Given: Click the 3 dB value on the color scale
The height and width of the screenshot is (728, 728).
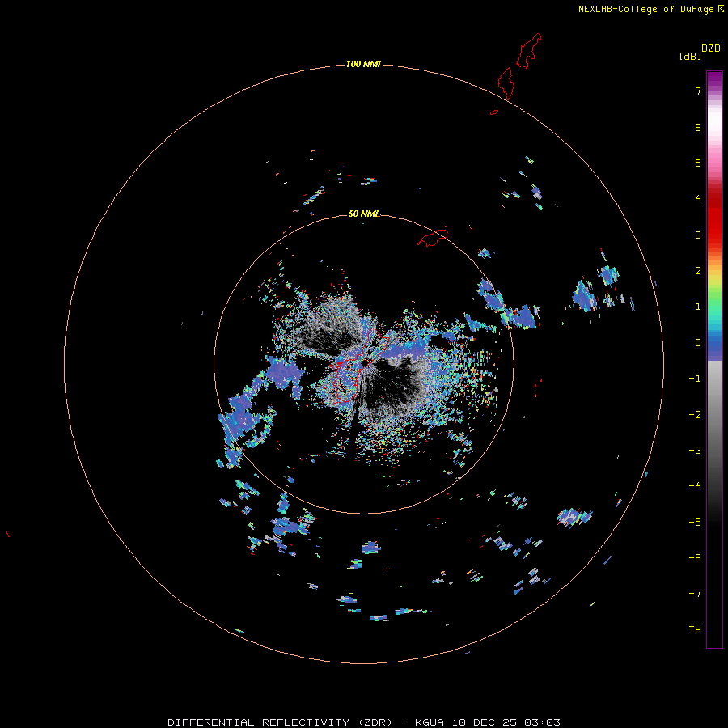Looking at the screenshot, I should point(698,235).
